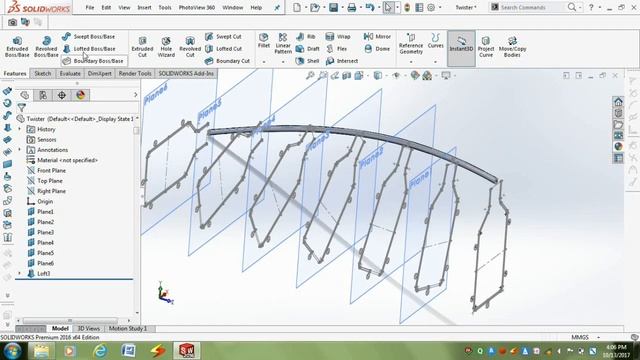Click the Intersect feature
This screenshot has height=360, width=640.
click(342, 61)
